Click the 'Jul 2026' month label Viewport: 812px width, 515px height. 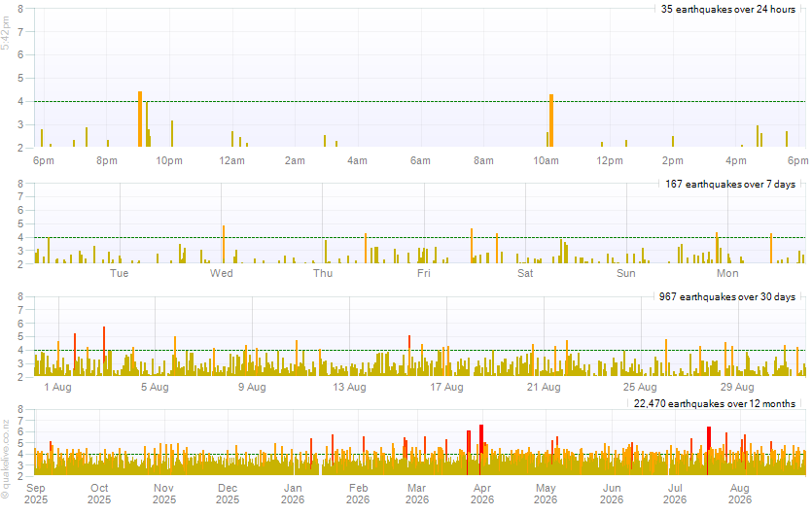click(x=675, y=494)
